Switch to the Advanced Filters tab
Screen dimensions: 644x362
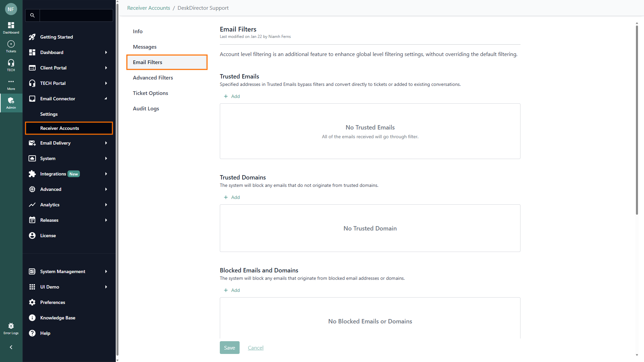pos(153,77)
